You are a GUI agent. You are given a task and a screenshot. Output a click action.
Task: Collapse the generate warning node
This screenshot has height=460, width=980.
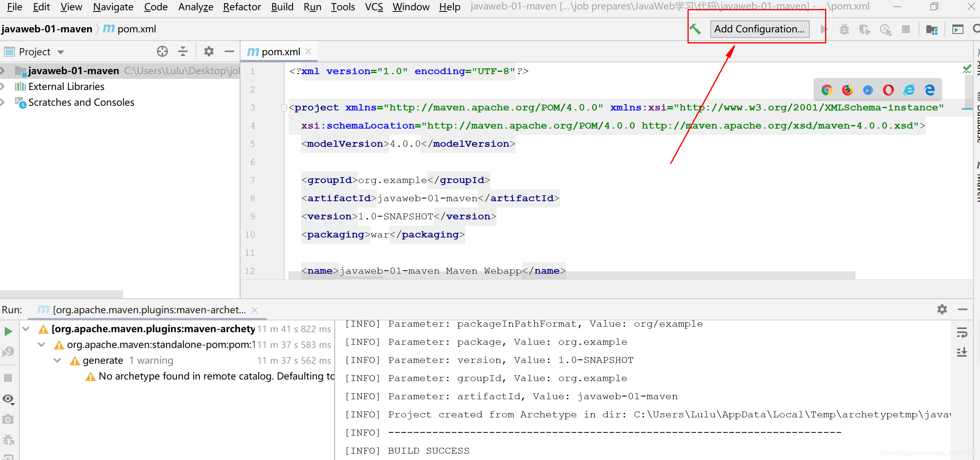pos(57,360)
